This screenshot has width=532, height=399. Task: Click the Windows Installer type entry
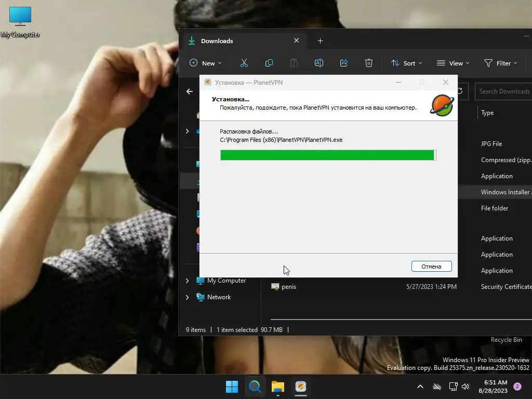[506, 192]
